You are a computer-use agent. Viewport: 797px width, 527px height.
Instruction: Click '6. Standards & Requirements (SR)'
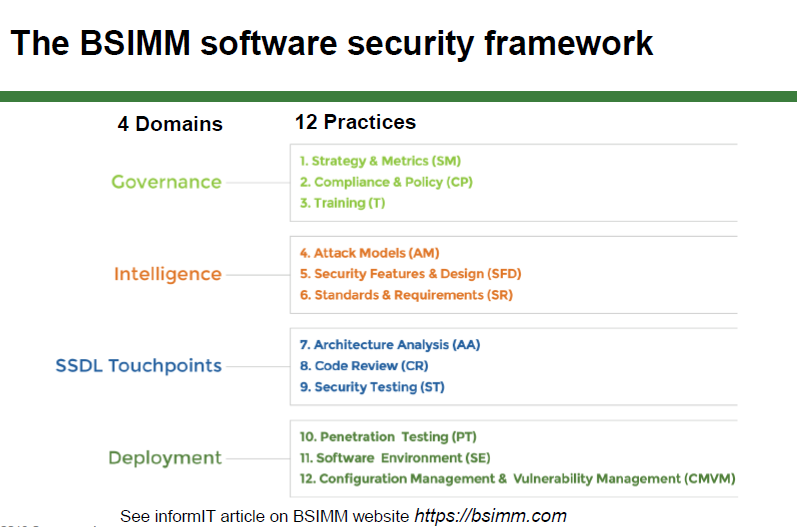406,295
